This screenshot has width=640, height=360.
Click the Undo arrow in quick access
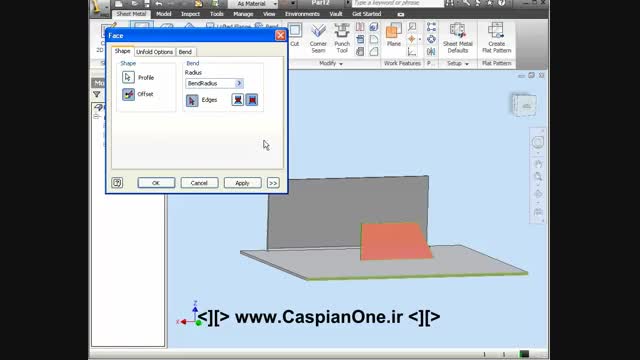[158, 4]
